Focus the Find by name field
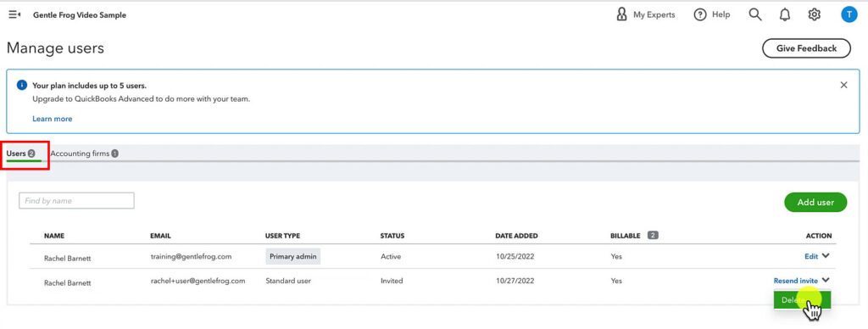This screenshot has width=868, height=329. point(76,200)
